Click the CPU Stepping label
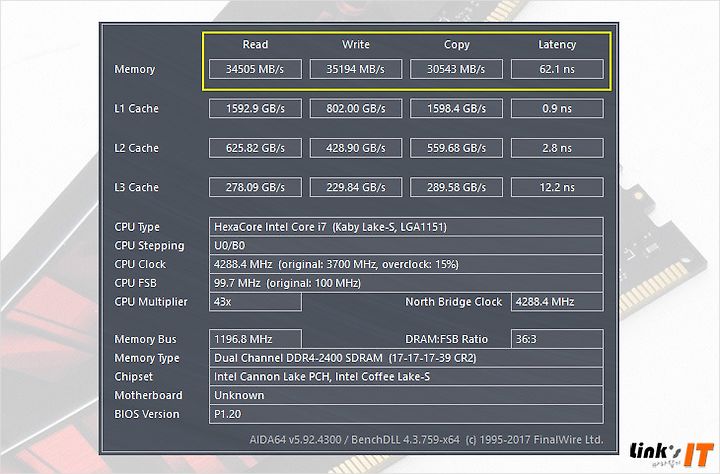This screenshot has width=720, height=474. 149,246
